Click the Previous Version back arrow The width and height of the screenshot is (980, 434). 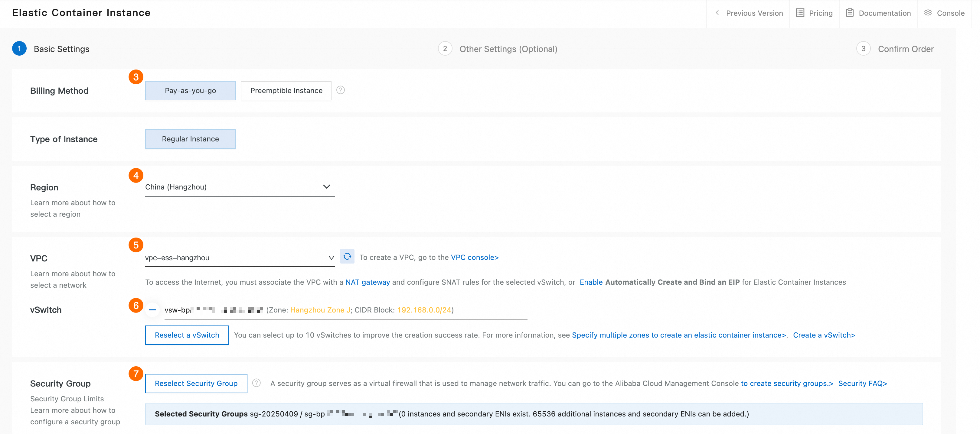(717, 13)
